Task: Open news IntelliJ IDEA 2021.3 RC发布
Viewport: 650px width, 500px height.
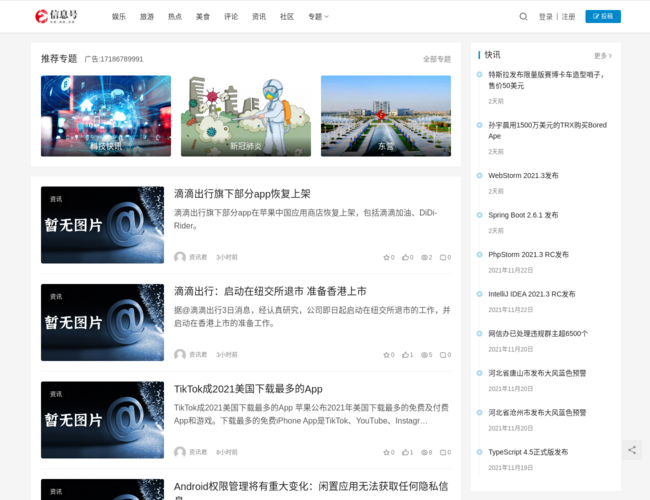Action: click(532, 294)
